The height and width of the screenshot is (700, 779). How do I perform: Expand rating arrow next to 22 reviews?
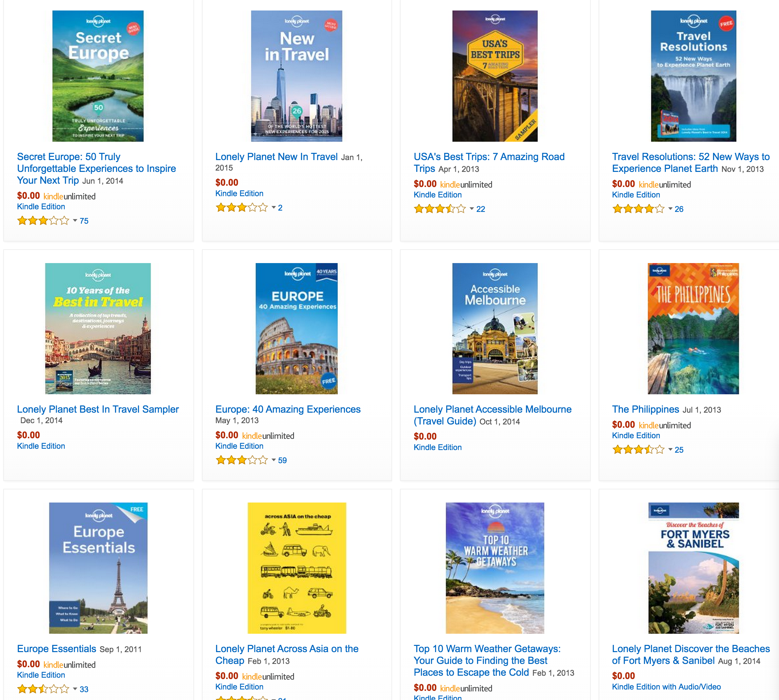472,209
